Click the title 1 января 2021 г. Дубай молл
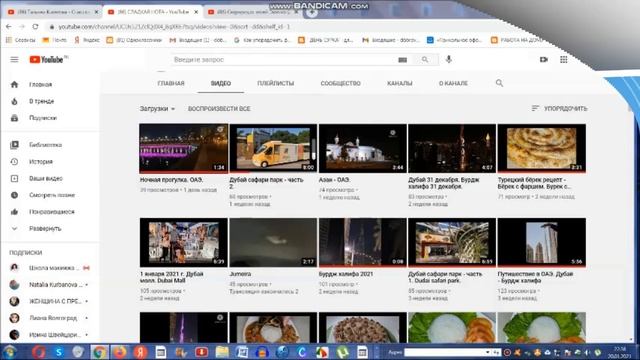The width and height of the screenshot is (640, 360). click(172, 277)
